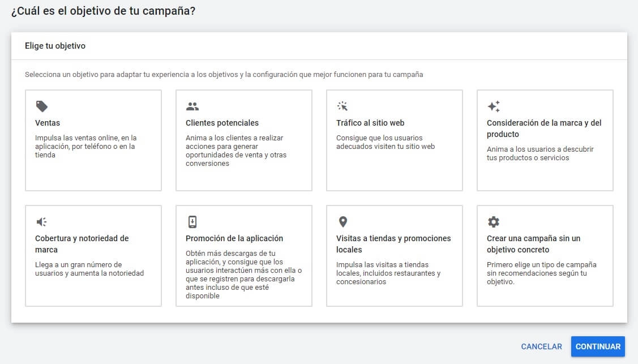
Task: Select the Ventas objective title
Action: click(x=48, y=123)
